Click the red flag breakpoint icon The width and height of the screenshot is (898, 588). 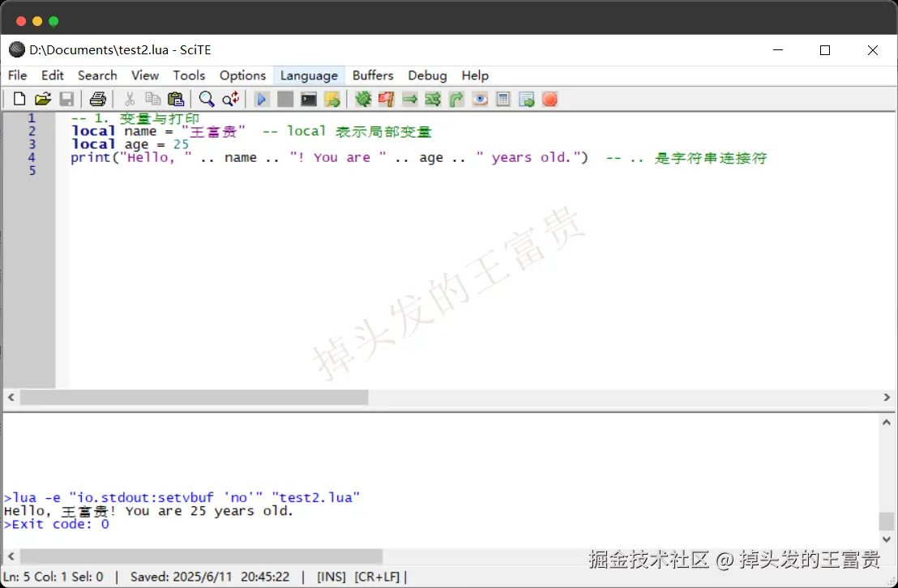click(x=387, y=99)
